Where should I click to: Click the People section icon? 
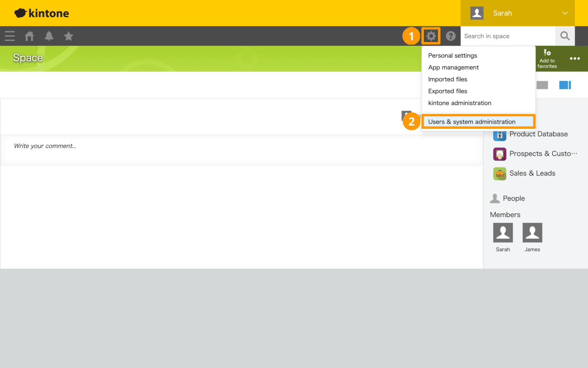coord(495,198)
